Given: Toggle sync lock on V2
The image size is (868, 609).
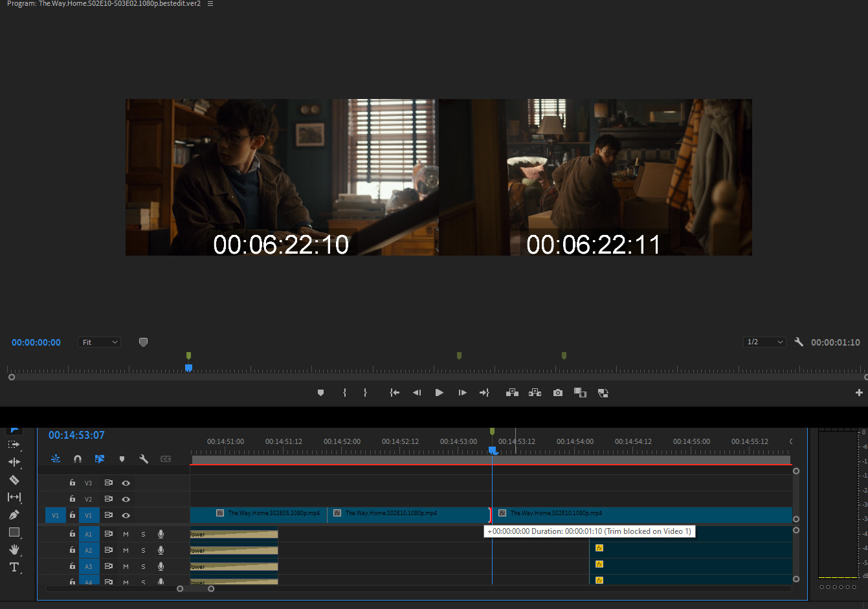Looking at the screenshot, I should [x=108, y=499].
